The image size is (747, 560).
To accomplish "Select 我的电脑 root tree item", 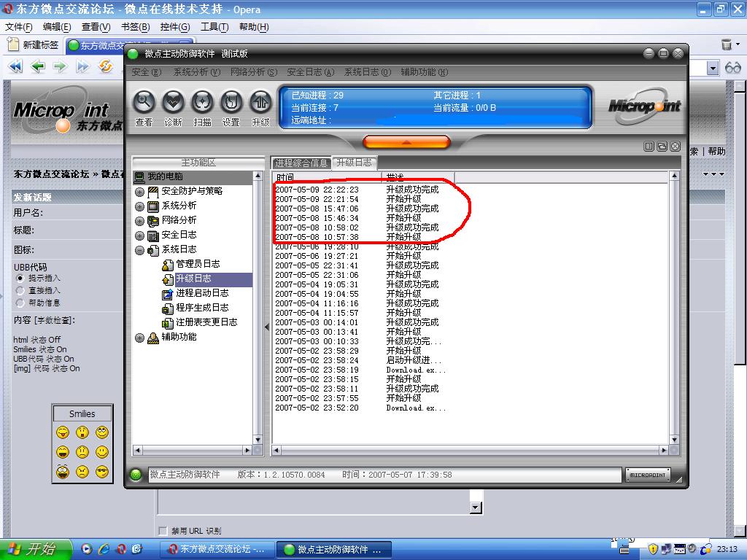I will 165,176.
